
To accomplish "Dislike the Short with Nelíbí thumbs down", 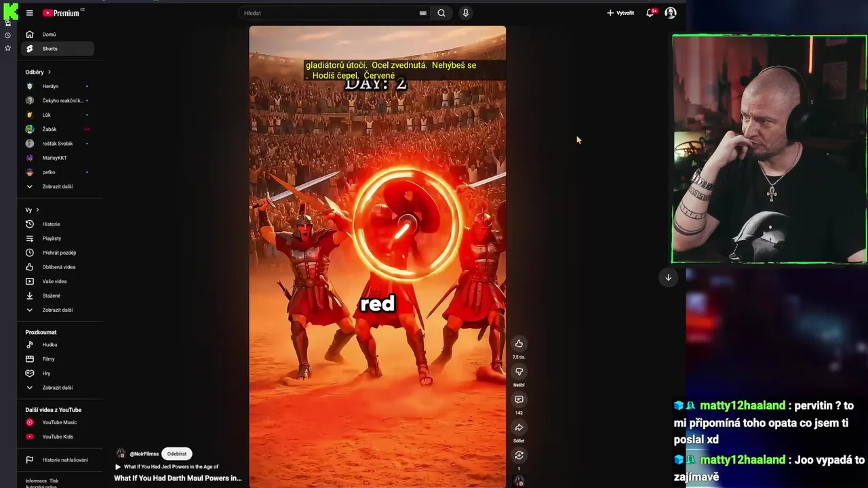I will point(519,371).
